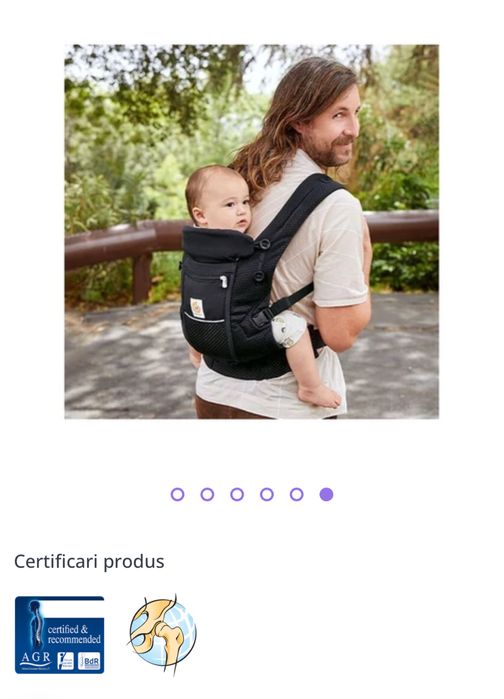Go to the second carousel slide dot

click(207, 494)
